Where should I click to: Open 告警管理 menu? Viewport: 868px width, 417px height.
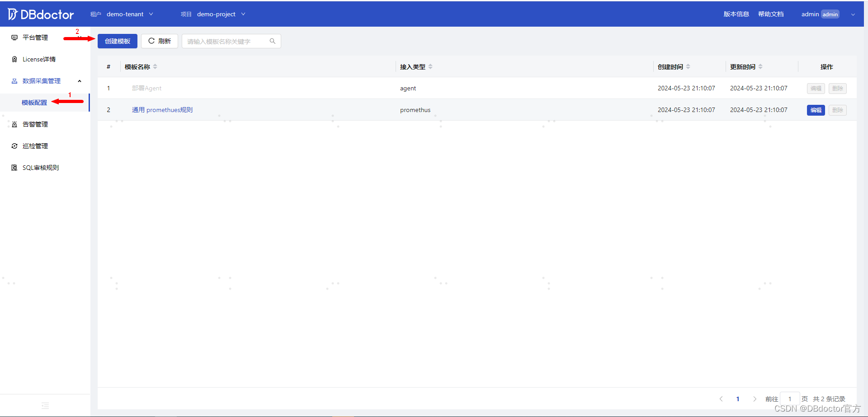(35, 124)
